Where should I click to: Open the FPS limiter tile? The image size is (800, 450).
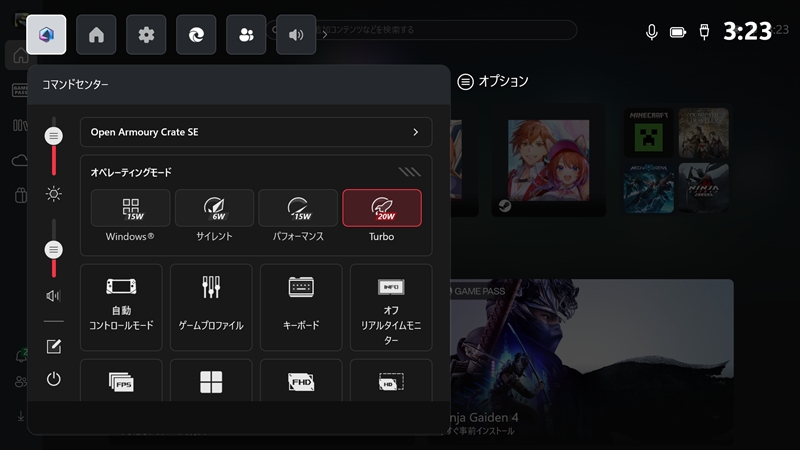(x=120, y=382)
